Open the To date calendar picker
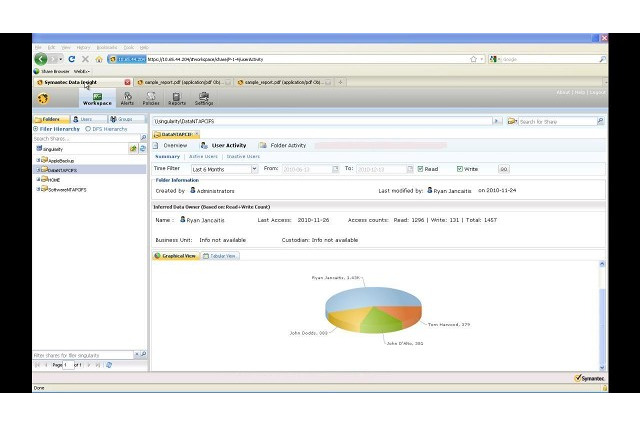The width and height of the screenshot is (640, 426). click(x=410, y=169)
